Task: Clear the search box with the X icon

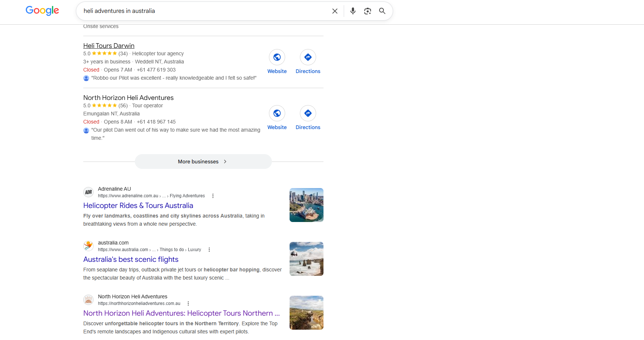Action: click(x=335, y=11)
